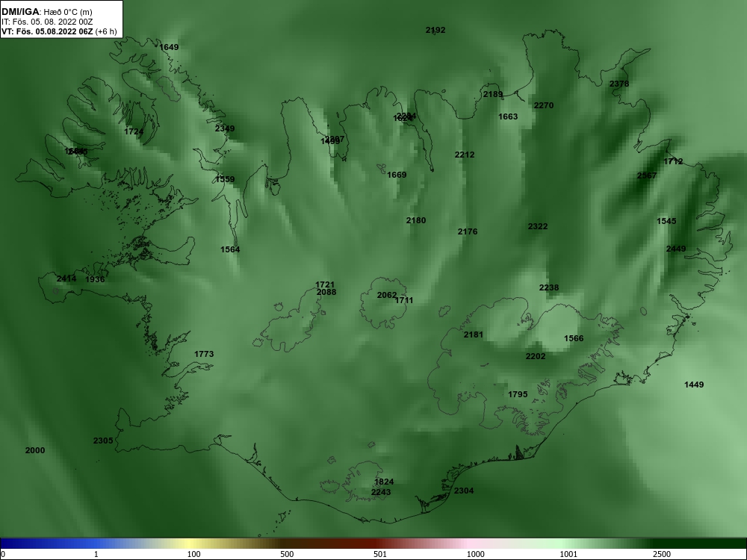Click the 1663 value label
Image resolution: width=747 pixels, height=560 pixels.
point(508,116)
